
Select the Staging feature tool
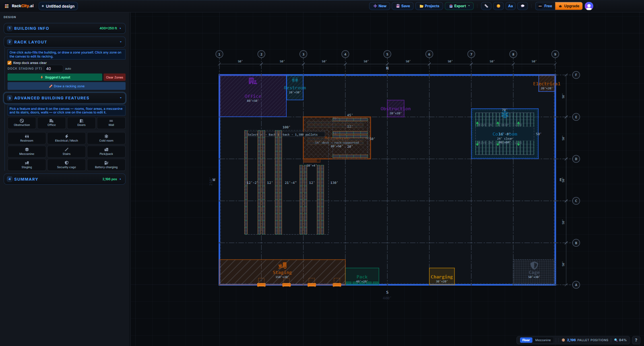click(27, 165)
